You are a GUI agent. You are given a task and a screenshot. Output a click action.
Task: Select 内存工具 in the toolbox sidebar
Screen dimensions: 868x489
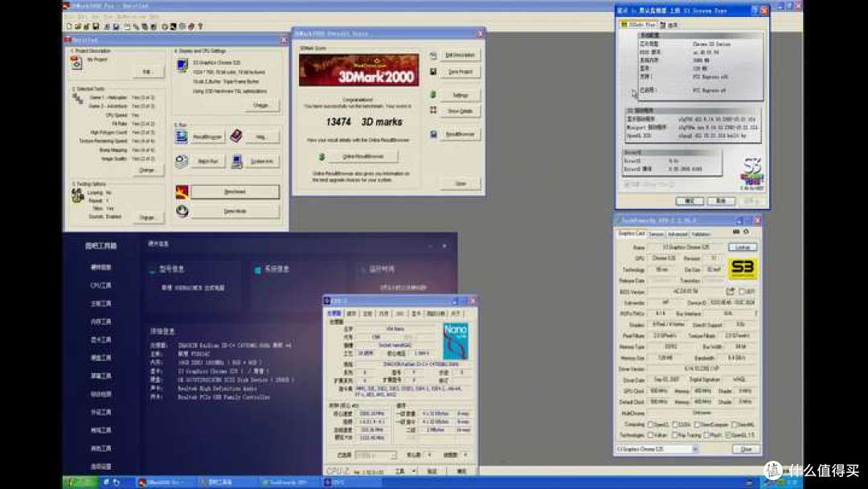point(100,321)
